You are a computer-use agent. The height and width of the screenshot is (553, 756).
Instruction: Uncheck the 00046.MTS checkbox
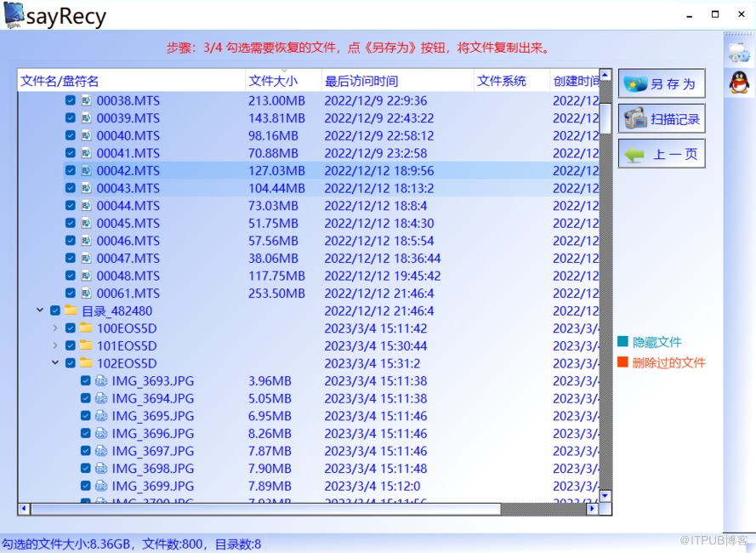[x=71, y=240]
